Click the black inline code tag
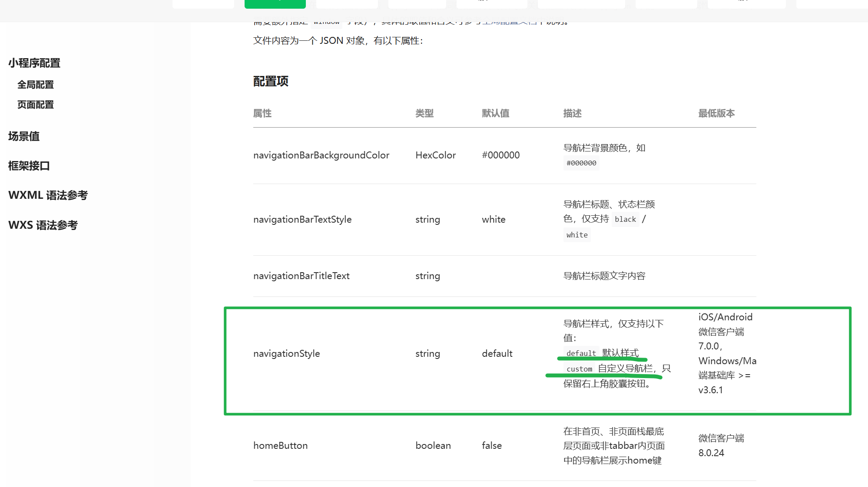 pyautogui.click(x=625, y=220)
